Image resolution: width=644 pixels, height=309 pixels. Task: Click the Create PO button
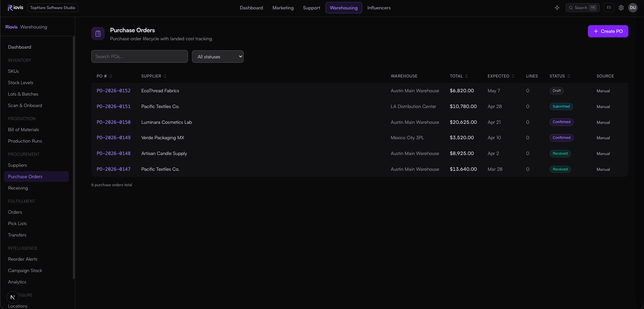(x=608, y=31)
